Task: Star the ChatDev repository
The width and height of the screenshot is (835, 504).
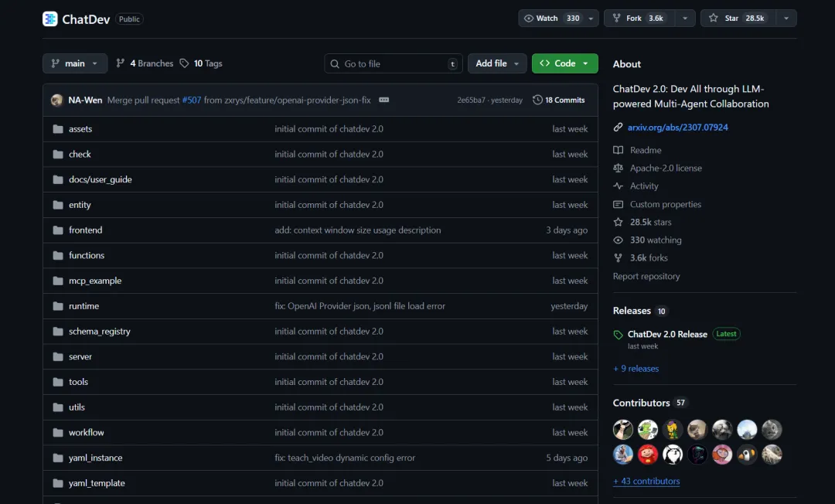Action: [x=738, y=18]
